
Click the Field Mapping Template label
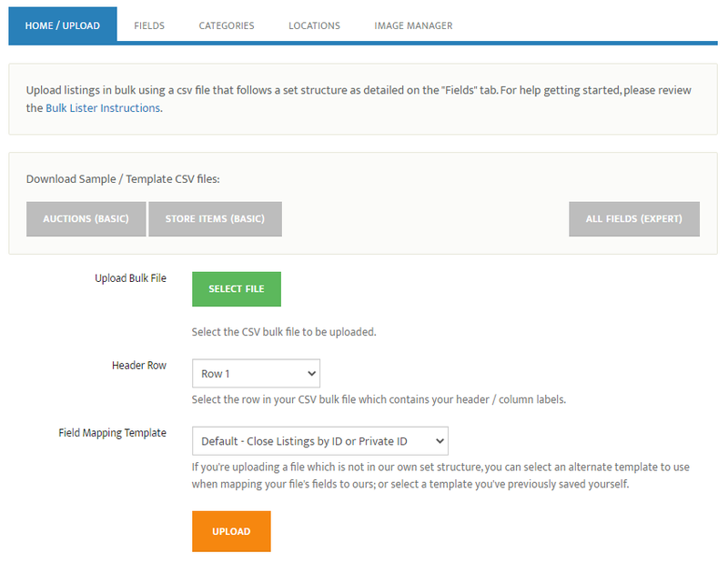(112, 433)
